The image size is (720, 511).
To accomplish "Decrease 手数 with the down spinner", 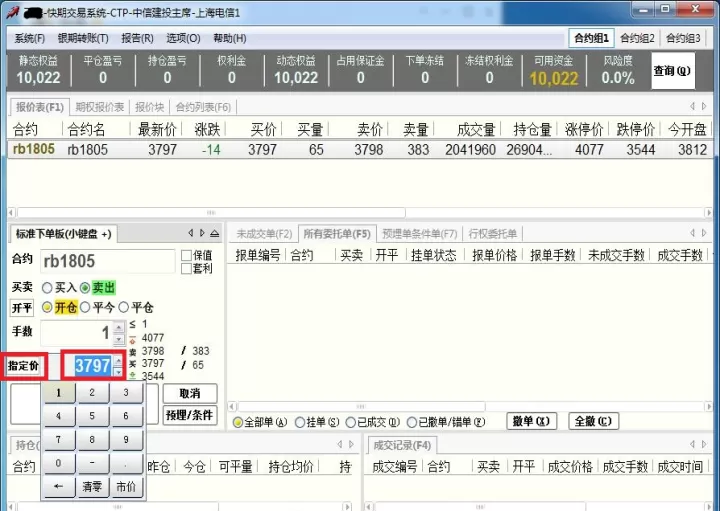I will (119, 339).
